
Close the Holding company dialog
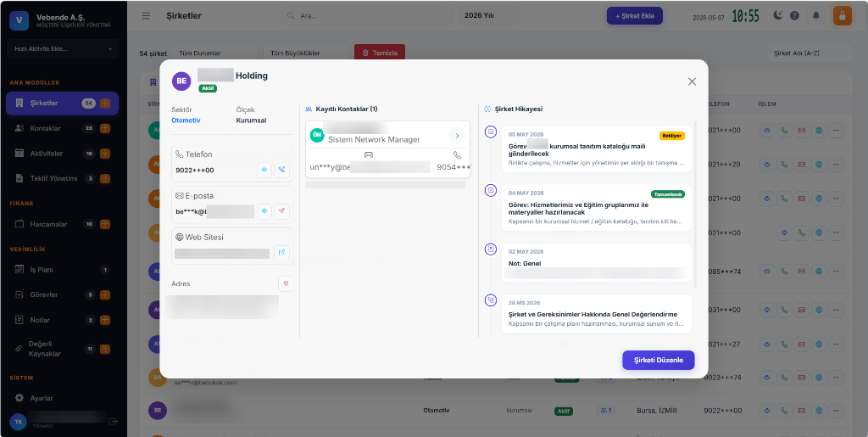click(x=692, y=82)
